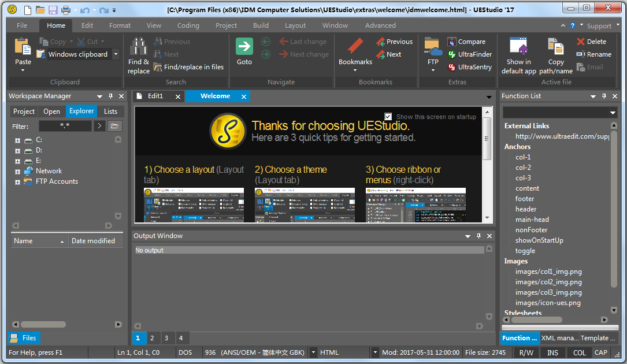627x364 pixels.
Task: Select the showOnStartUp anchor
Action: (539, 240)
